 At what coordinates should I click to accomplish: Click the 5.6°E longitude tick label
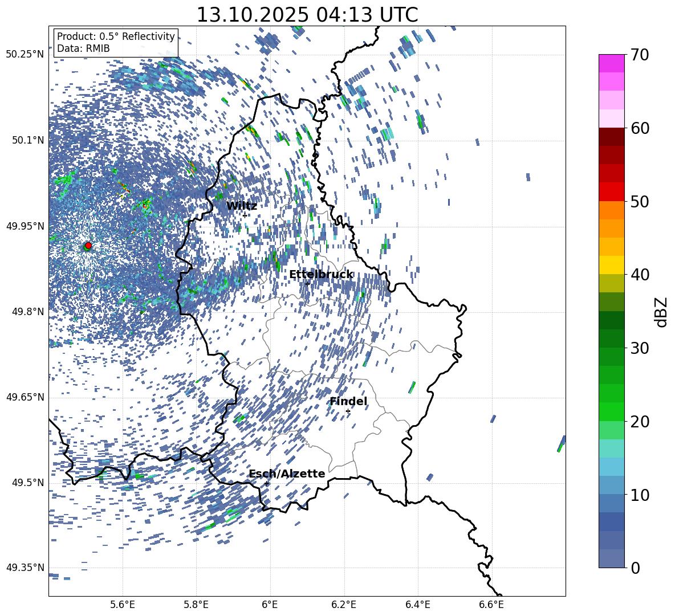tap(123, 605)
